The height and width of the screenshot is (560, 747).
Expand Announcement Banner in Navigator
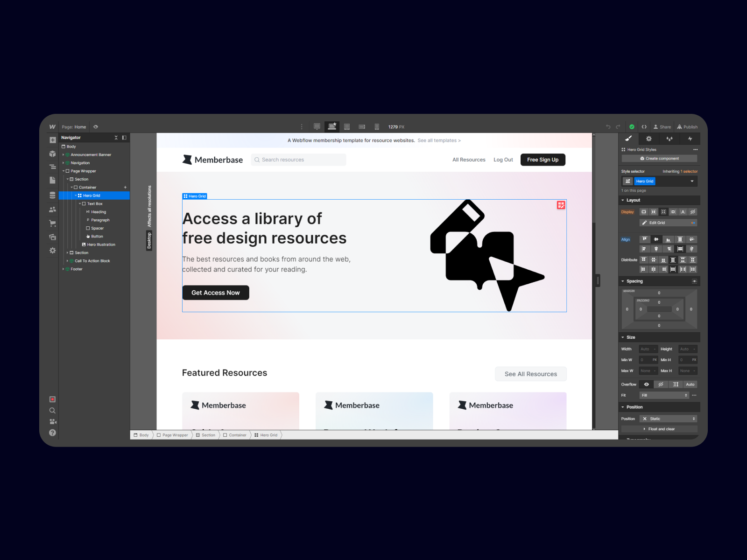click(63, 155)
